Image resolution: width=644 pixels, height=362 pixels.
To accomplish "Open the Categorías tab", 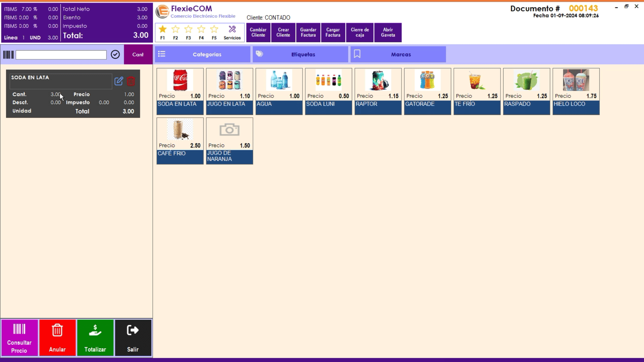I will coord(203,54).
